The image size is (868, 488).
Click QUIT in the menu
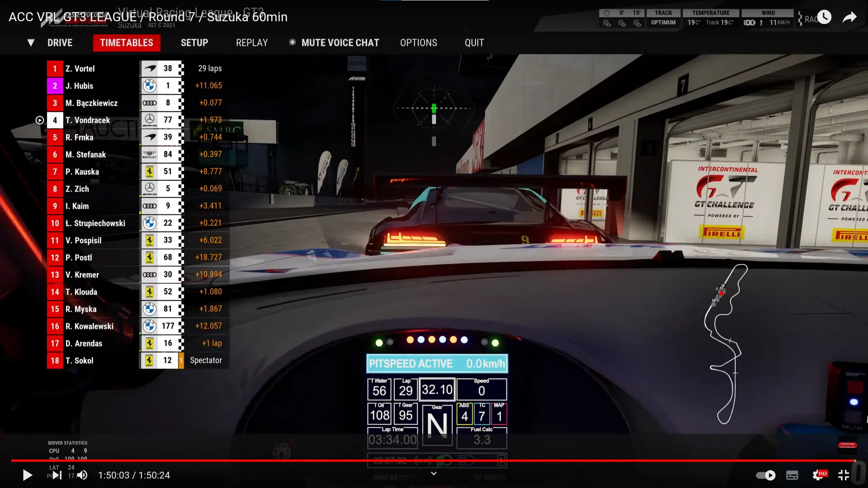[474, 43]
